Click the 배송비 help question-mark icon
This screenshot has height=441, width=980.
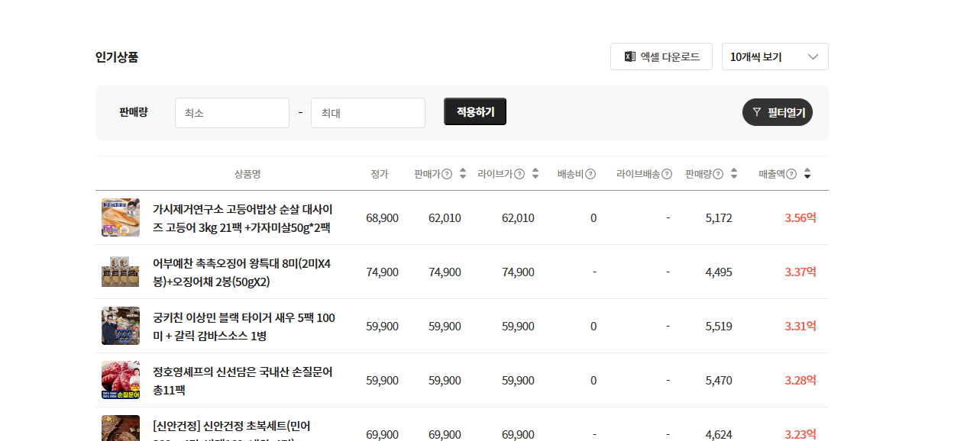pyautogui.click(x=590, y=174)
